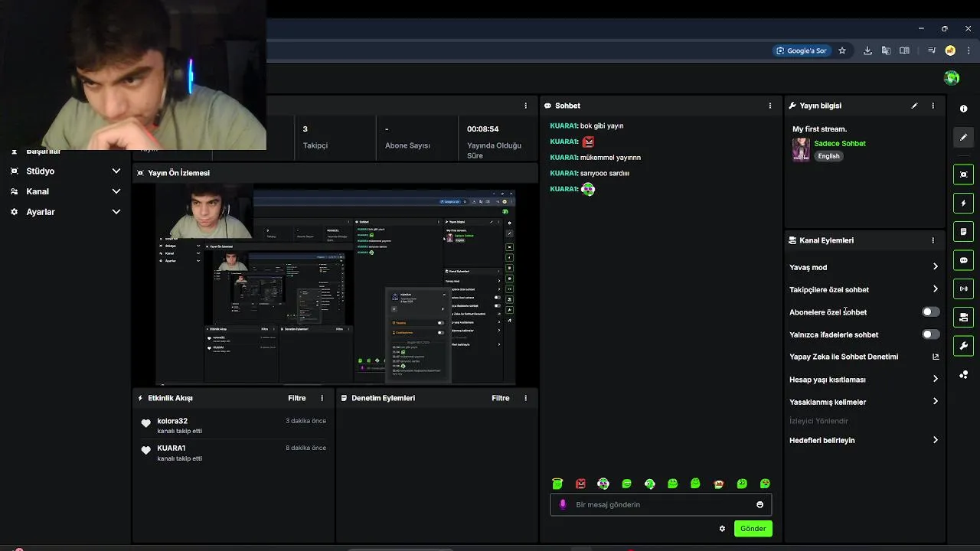
Task: Click the stream category thumbnail image
Action: tap(801, 149)
